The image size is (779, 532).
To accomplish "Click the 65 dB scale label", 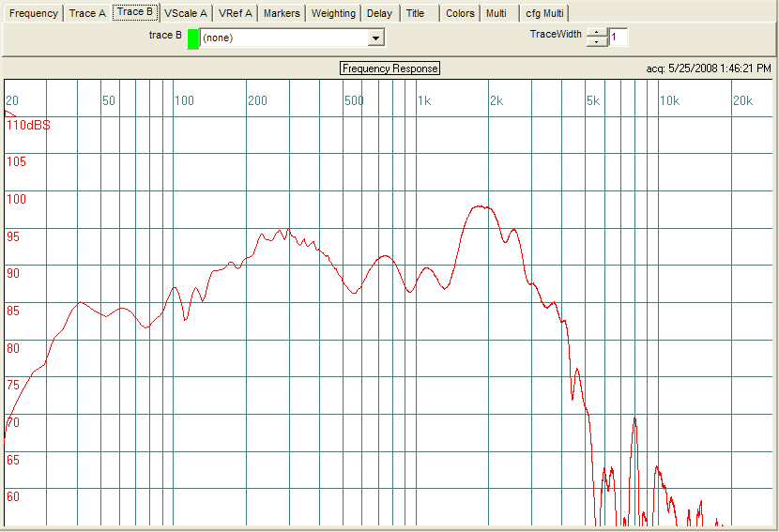I will click(x=13, y=460).
